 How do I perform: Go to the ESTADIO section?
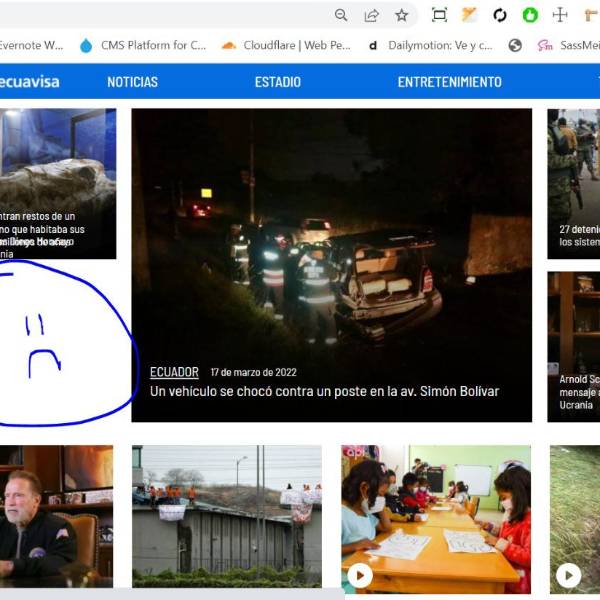[x=277, y=82]
